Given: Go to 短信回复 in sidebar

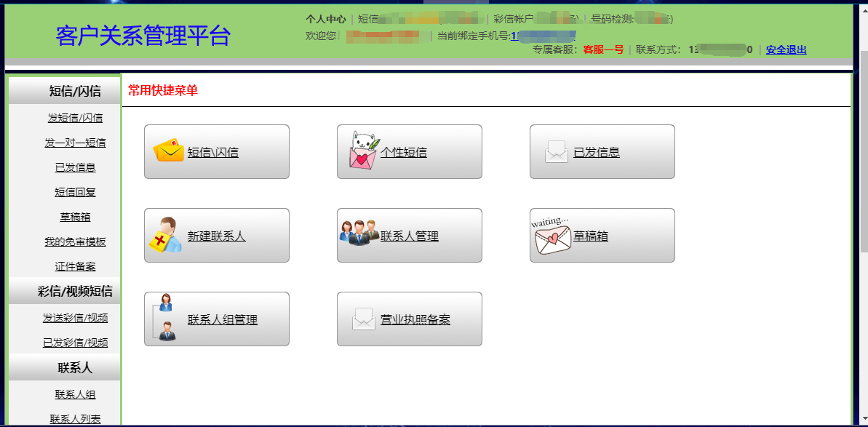Looking at the screenshot, I should pyautogui.click(x=75, y=193).
